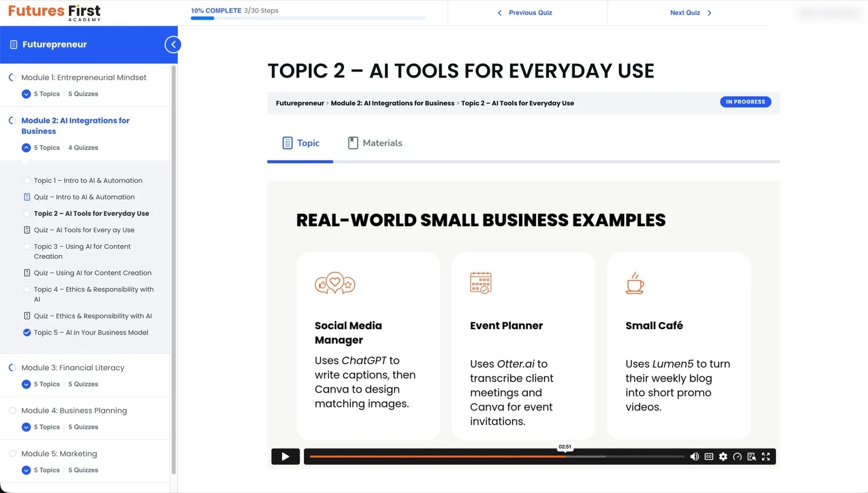Click the right chevron of Next Quiz

pyautogui.click(x=709, y=12)
